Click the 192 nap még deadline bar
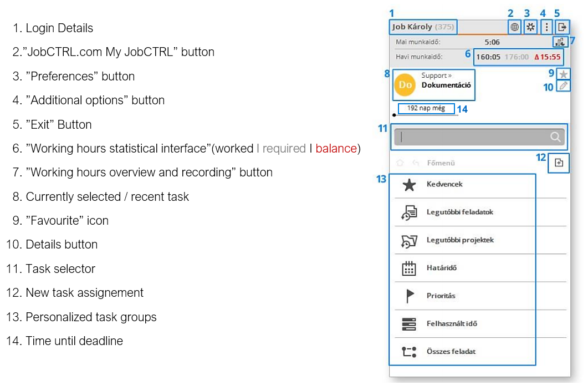The height and width of the screenshot is (390, 588). point(426,108)
